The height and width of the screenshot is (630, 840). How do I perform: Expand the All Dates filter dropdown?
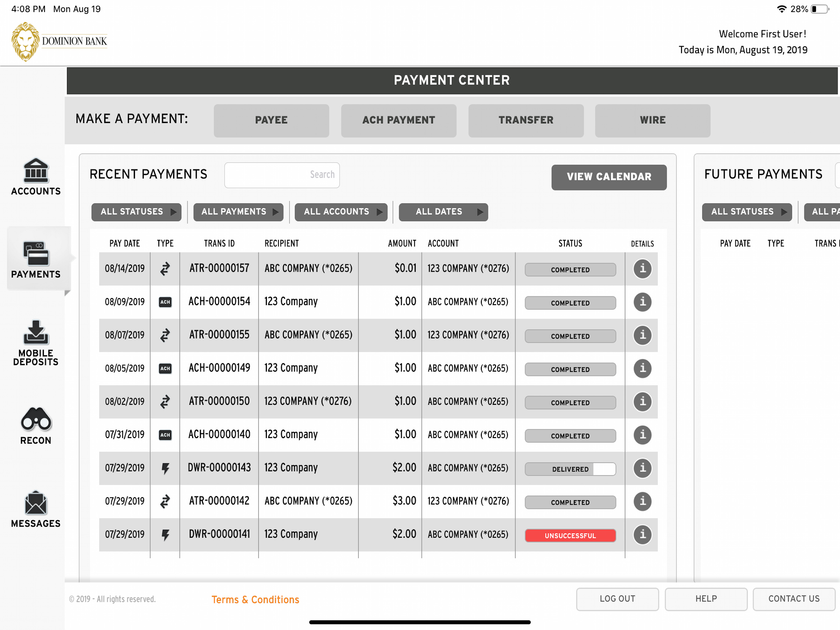click(443, 212)
